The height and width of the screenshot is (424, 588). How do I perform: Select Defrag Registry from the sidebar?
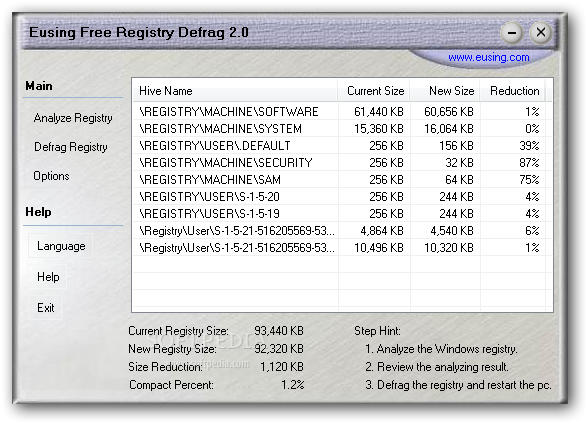70,147
